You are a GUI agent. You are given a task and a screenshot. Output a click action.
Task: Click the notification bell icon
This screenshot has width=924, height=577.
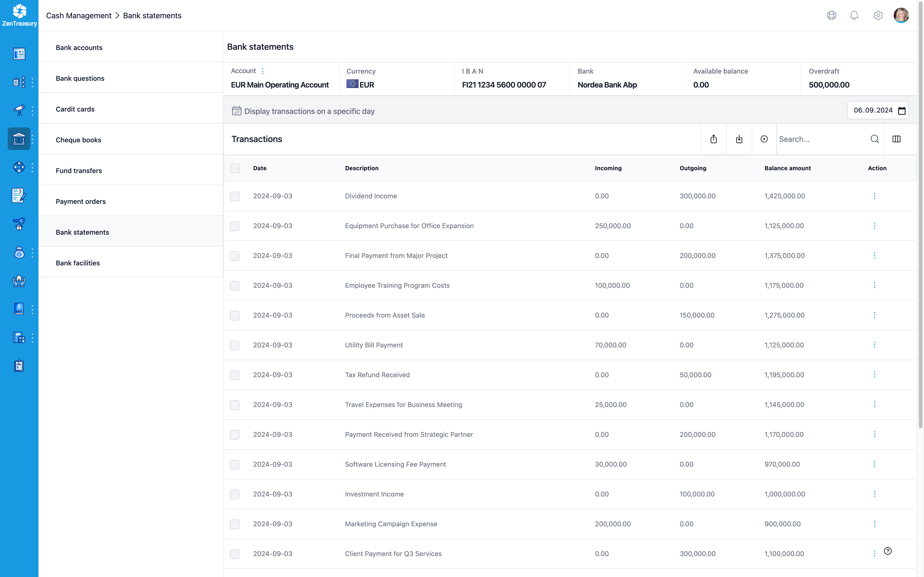click(x=854, y=15)
